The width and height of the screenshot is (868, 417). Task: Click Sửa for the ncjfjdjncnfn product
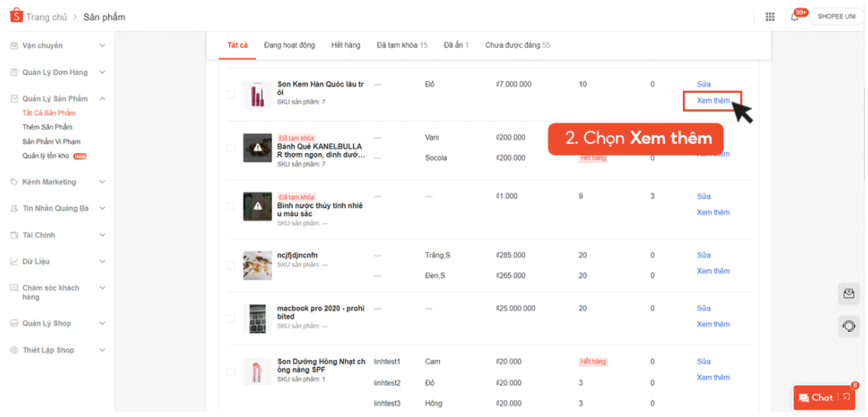coord(703,255)
